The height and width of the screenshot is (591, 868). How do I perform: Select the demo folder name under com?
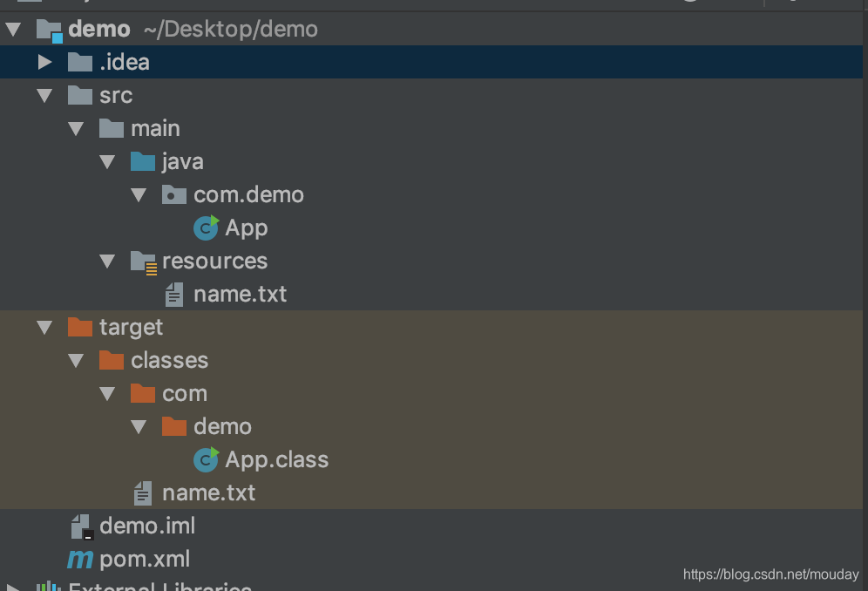[222, 427]
